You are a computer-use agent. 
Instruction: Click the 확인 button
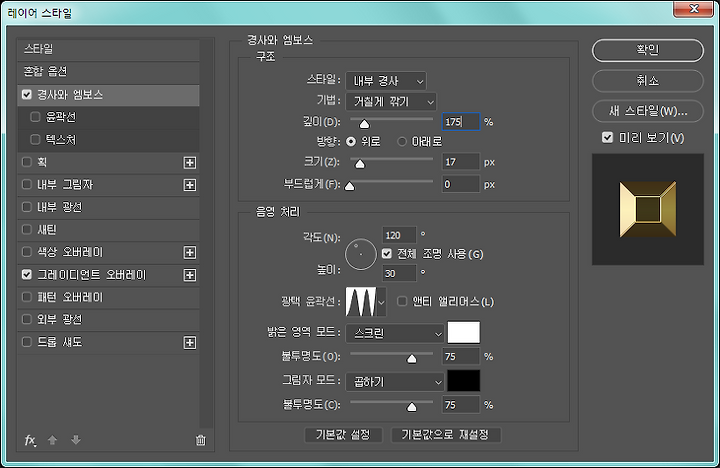click(647, 50)
